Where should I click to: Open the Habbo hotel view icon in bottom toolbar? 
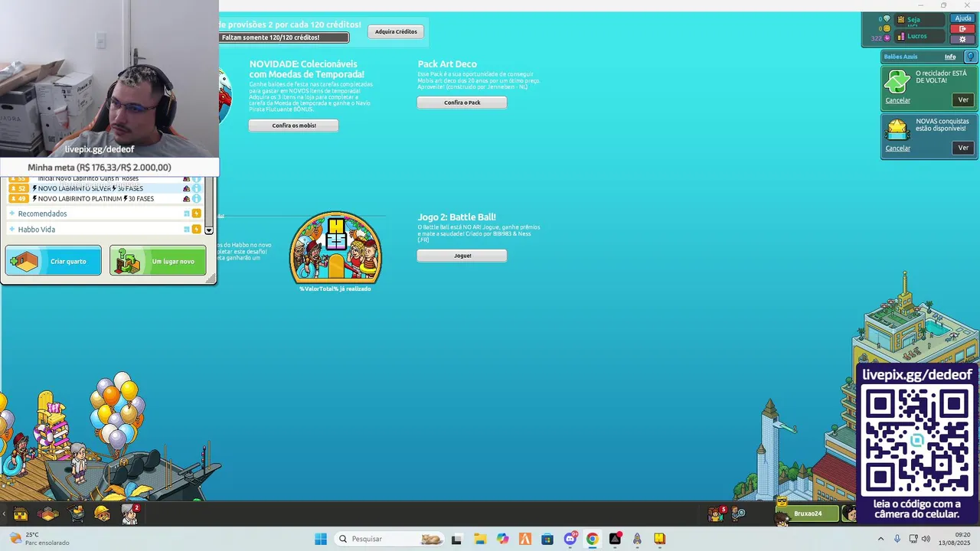[21, 514]
